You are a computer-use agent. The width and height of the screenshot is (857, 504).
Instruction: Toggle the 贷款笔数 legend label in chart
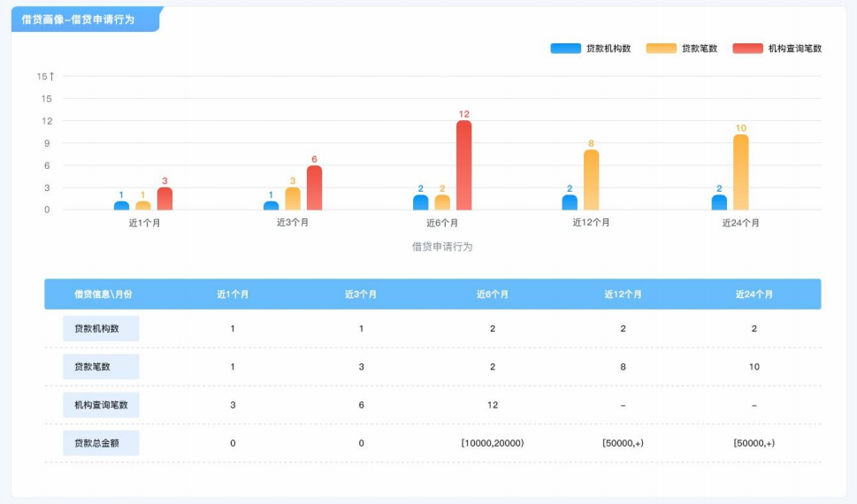[700, 49]
